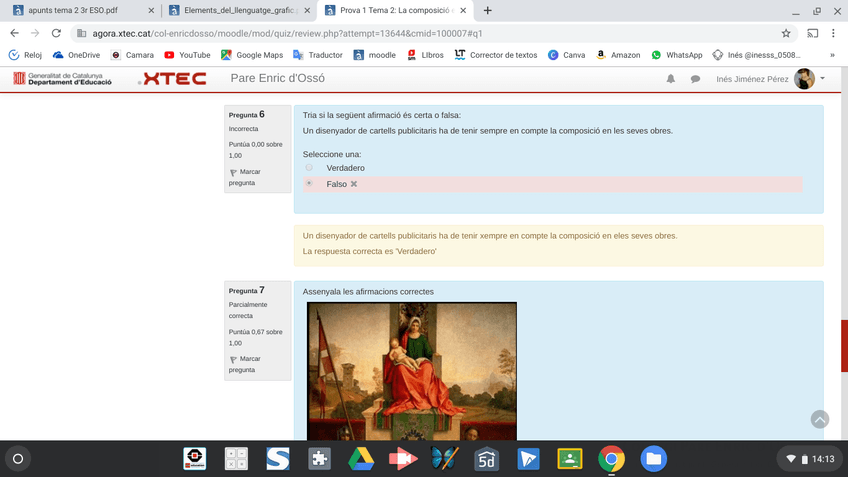This screenshot has width=848, height=477.
Task: Go forward to next page
Action: (x=35, y=33)
